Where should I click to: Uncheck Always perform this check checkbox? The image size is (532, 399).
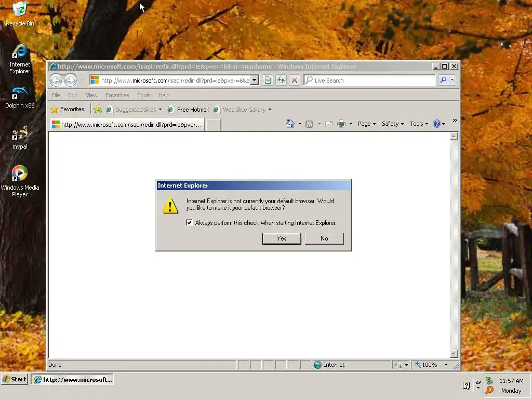tap(189, 222)
